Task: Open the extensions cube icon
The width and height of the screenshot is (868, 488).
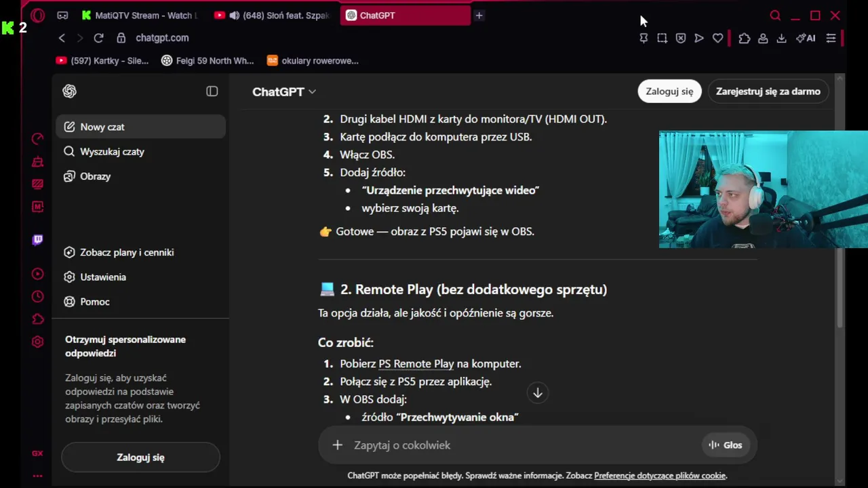Action: pos(745,39)
